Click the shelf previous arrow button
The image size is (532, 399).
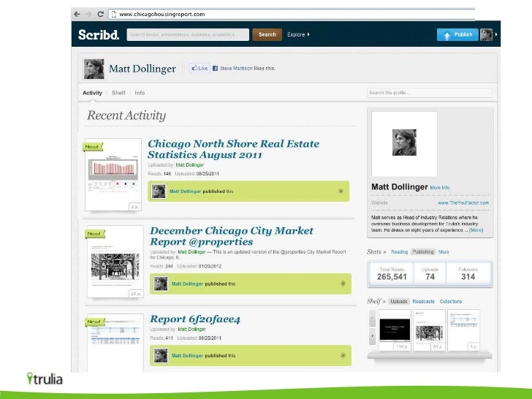pos(372,319)
